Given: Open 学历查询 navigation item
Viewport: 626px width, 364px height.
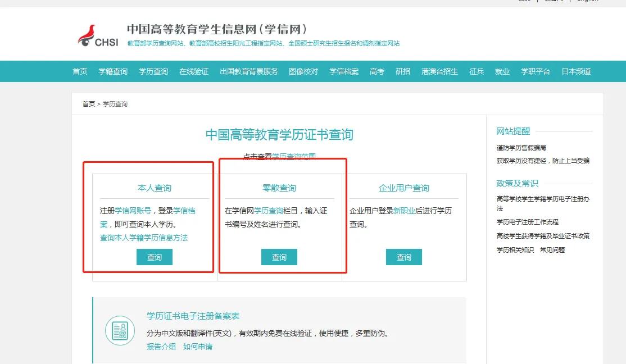Looking at the screenshot, I should pos(153,71).
